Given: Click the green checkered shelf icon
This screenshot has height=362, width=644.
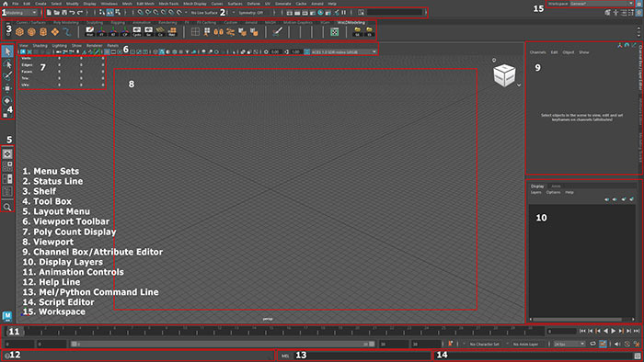Looking at the screenshot, I should point(335,31).
